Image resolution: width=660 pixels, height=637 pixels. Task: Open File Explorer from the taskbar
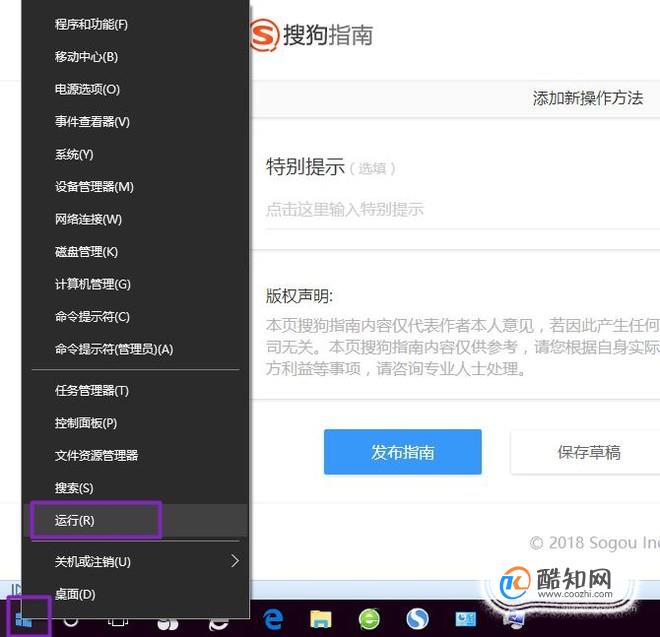(321, 619)
